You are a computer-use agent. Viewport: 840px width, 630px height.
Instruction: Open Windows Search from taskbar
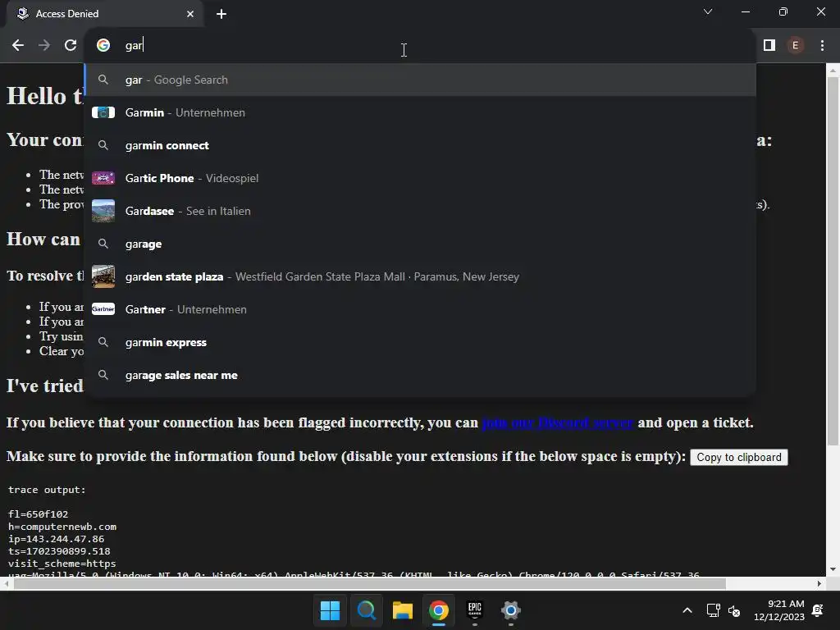(x=367, y=610)
